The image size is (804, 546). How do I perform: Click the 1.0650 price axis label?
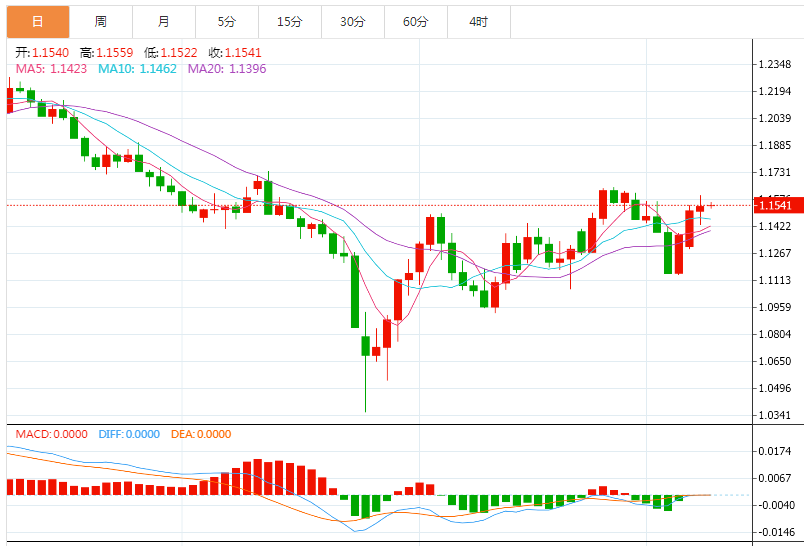point(775,361)
